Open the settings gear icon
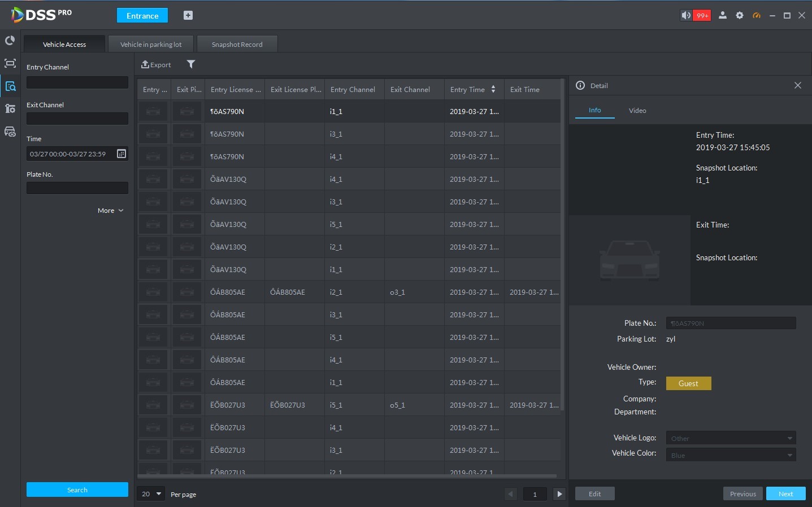The image size is (812, 507). click(740, 15)
